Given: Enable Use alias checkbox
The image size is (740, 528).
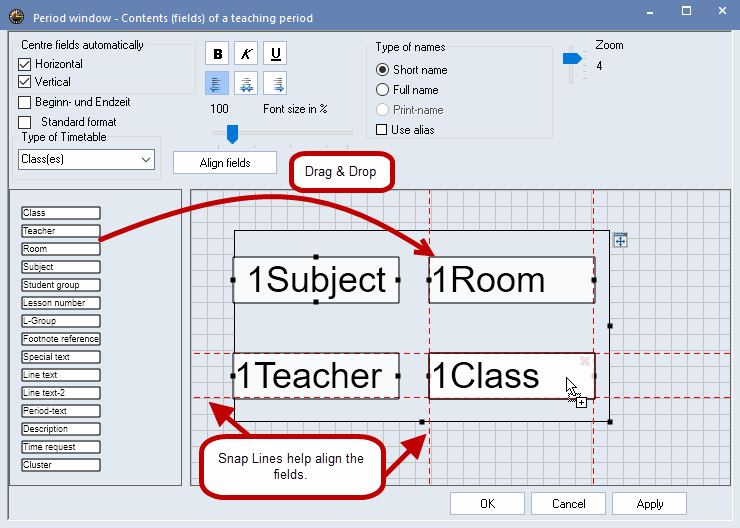Looking at the screenshot, I should (381, 130).
